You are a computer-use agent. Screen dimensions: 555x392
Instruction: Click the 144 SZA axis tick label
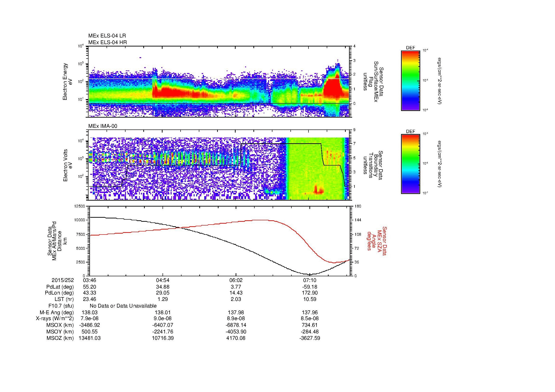(358, 220)
